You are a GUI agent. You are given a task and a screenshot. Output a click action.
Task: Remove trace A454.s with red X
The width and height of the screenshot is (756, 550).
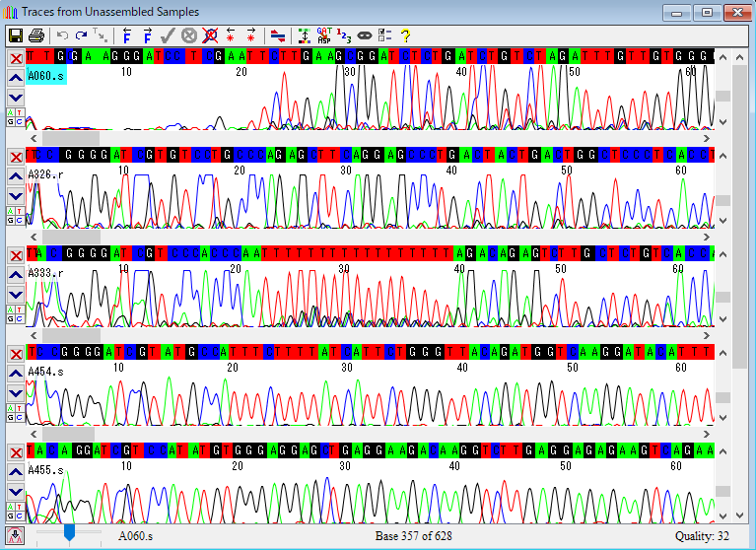[x=16, y=354]
